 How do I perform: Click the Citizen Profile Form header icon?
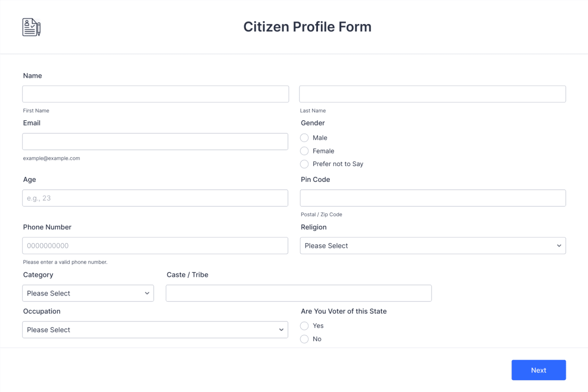pos(30,26)
